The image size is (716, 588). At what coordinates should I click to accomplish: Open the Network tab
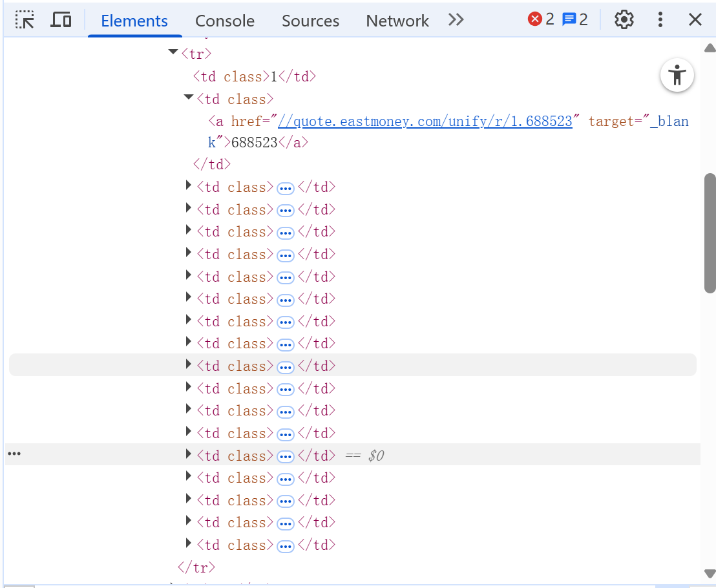point(397,21)
